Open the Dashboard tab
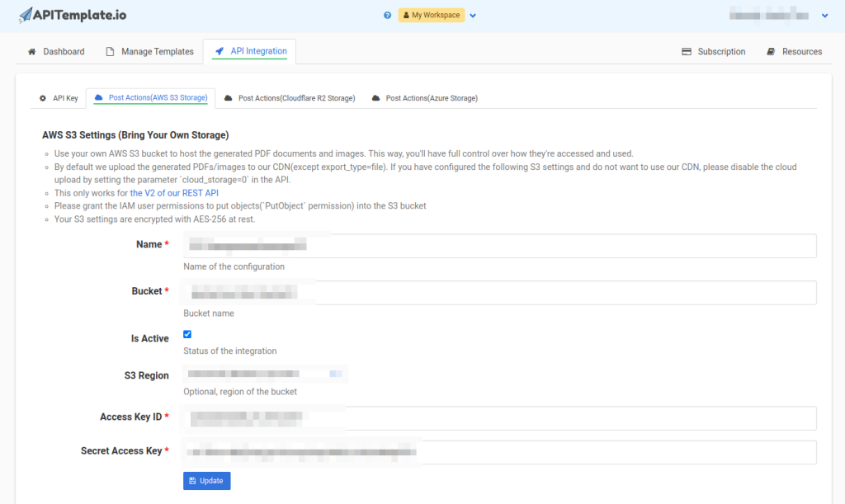Screen dimensions: 845x504 [56, 51]
